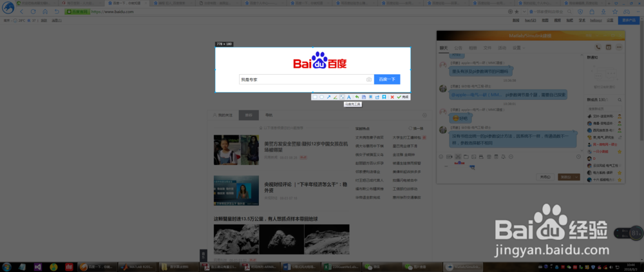The width and height of the screenshot is (644, 272).
Task: Switch to the 公告 tab in QQ group window
Action: click(x=458, y=48)
